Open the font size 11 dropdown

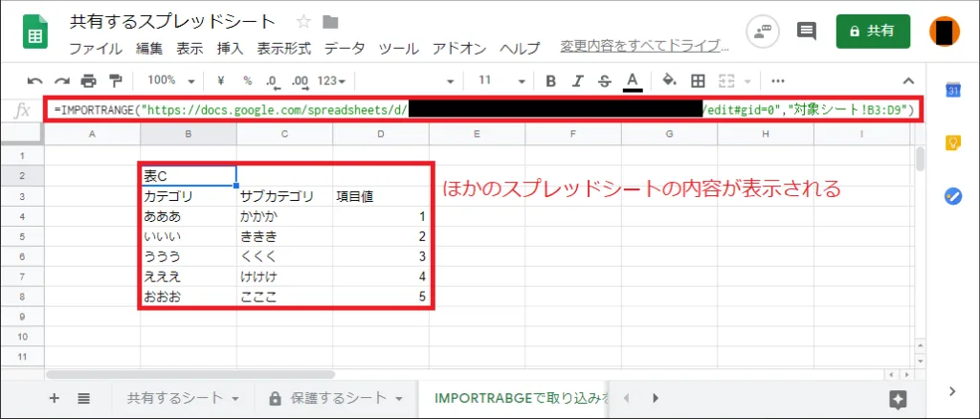(501, 80)
